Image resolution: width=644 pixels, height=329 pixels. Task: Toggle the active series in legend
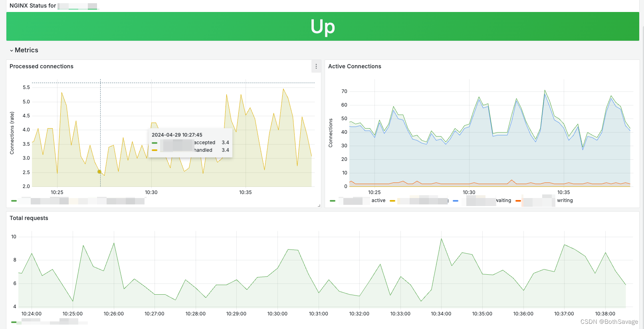(x=378, y=200)
